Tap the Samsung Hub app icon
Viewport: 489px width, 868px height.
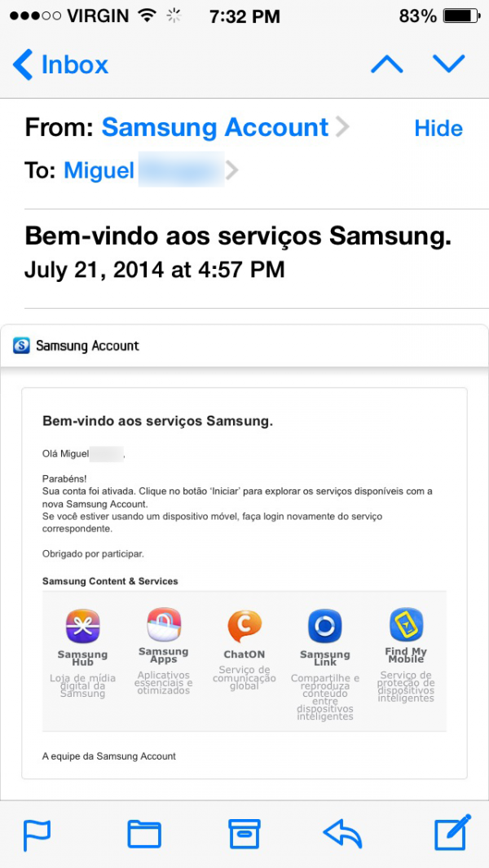coord(82,627)
